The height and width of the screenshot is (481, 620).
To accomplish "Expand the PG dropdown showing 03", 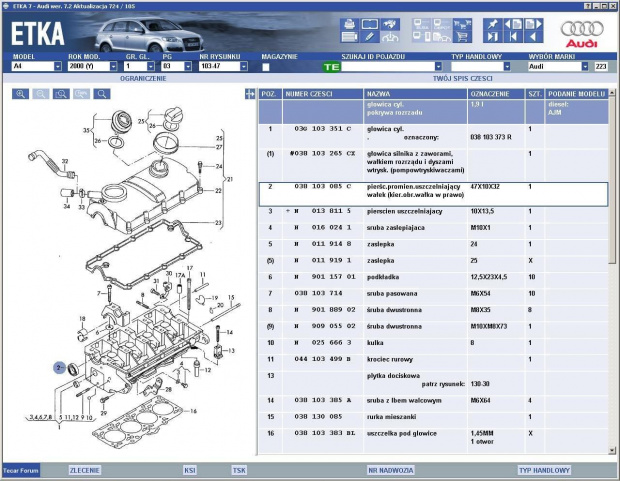I will point(188,66).
